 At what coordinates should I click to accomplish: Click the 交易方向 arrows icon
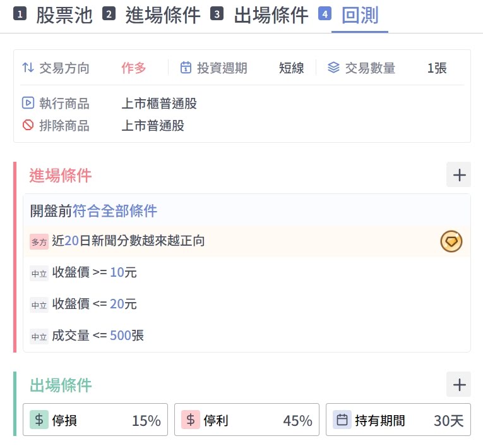point(28,68)
